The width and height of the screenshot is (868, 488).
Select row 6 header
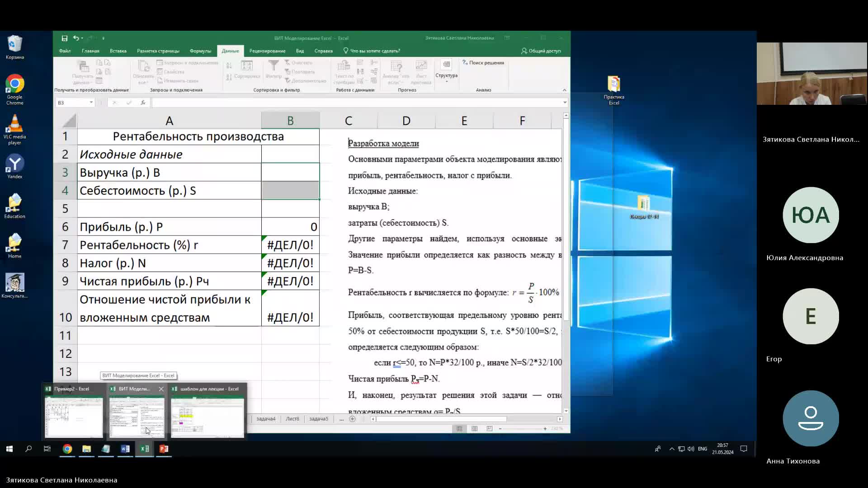(65, 227)
